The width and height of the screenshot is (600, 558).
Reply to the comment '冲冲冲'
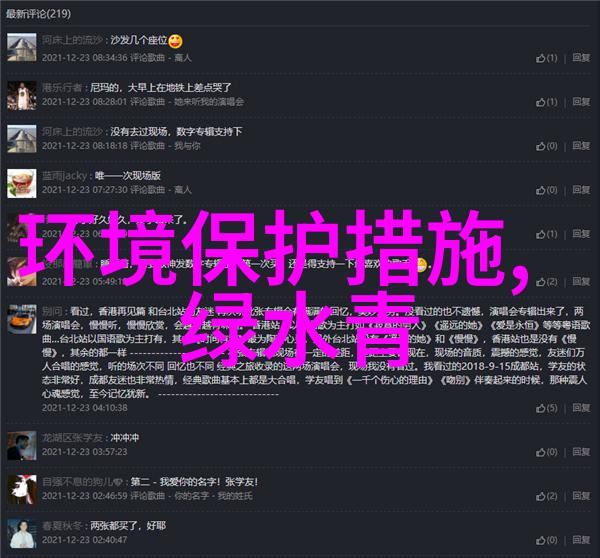coord(581,452)
